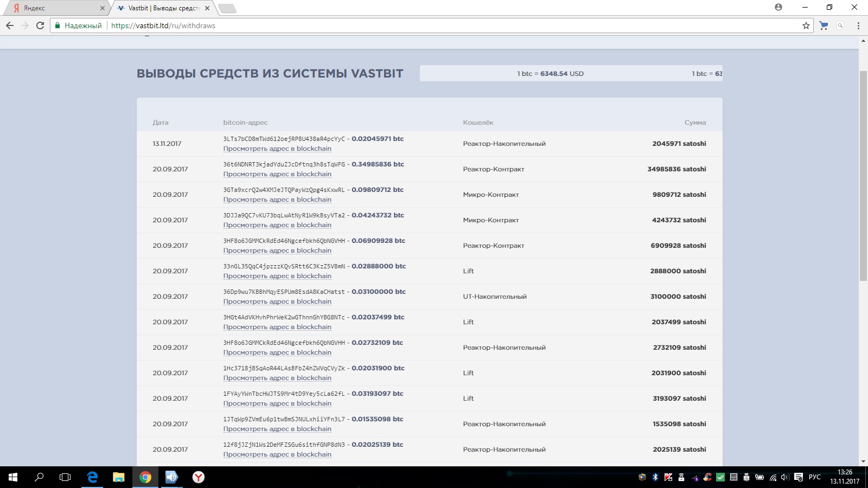The width and height of the screenshot is (868, 488).
Task: Open the Chrome three-dot menu
Action: pos(858,25)
